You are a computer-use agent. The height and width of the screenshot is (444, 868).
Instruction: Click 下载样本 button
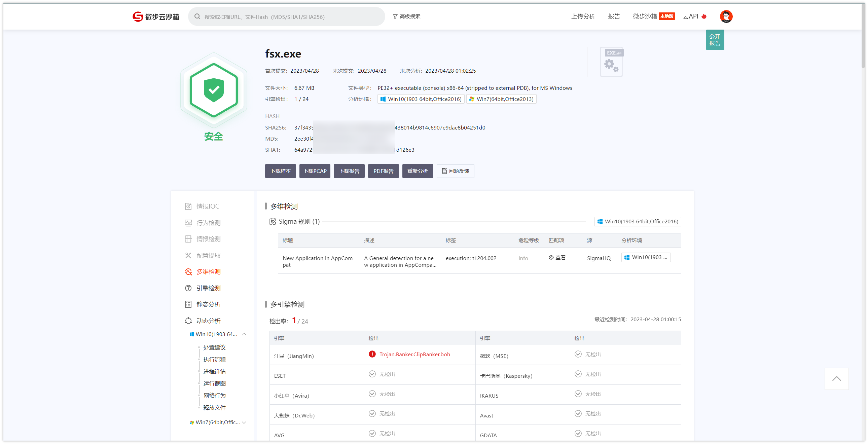pyautogui.click(x=280, y=171)
